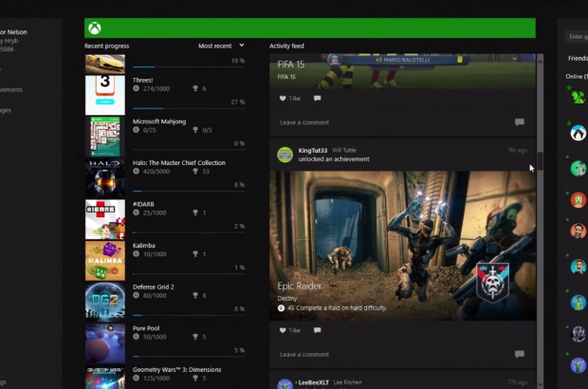Click the trophy icon in the #IDARB row
The width and height of the screenshot is (588, 389).
tap(195, 213)
